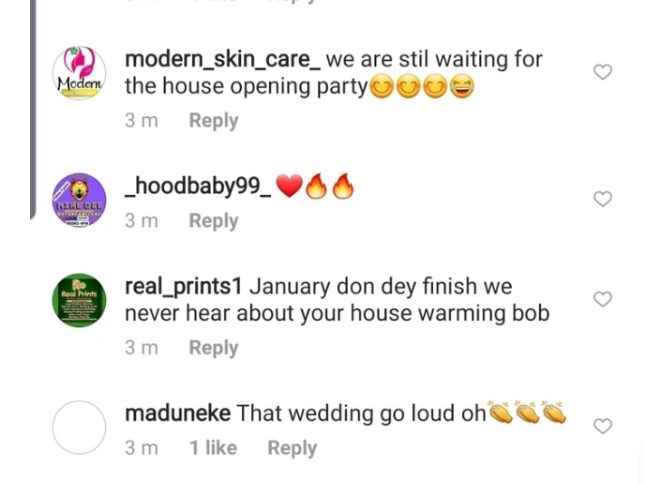Reply to _hoodbaby99_ comment
Screen dimensions: 660x485
point(213,220)
